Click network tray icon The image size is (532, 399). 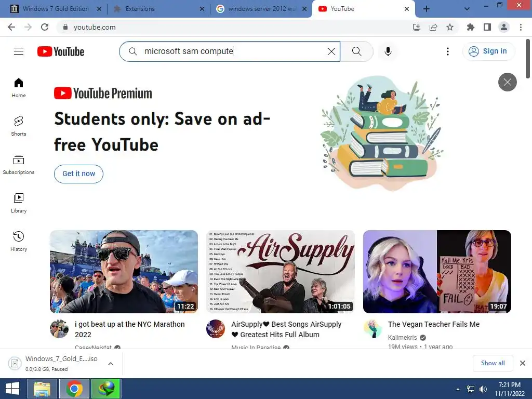471,389
